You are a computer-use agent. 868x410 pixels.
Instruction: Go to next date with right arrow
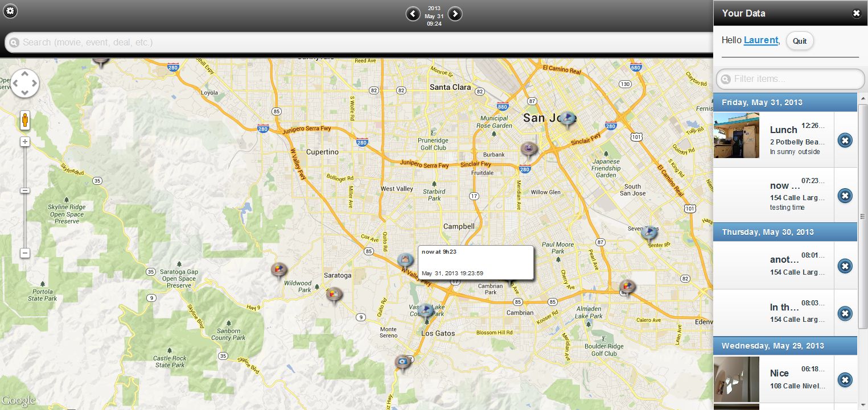455,14
